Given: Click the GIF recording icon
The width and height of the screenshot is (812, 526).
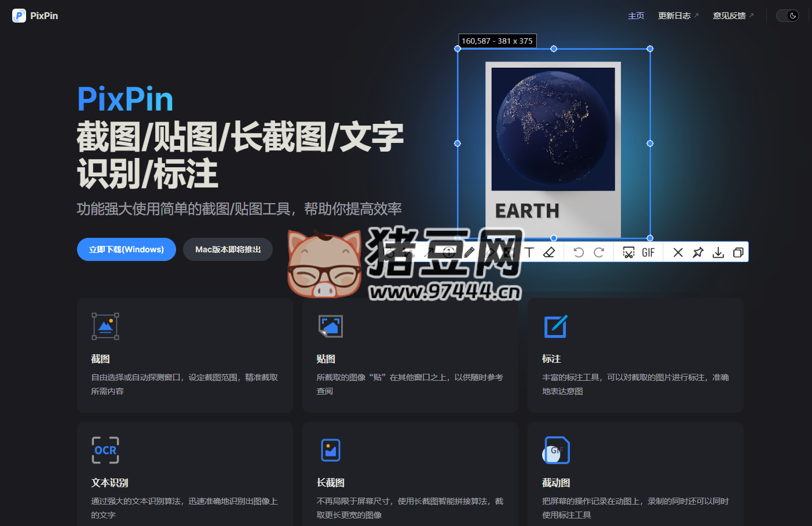Looking at the screenshot, I should pos(648,252).
